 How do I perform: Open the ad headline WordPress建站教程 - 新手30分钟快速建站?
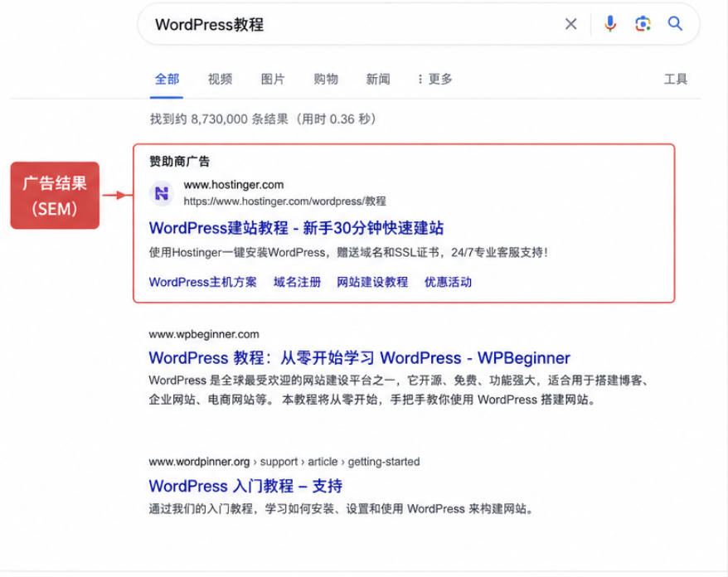[x=296, y=228]
